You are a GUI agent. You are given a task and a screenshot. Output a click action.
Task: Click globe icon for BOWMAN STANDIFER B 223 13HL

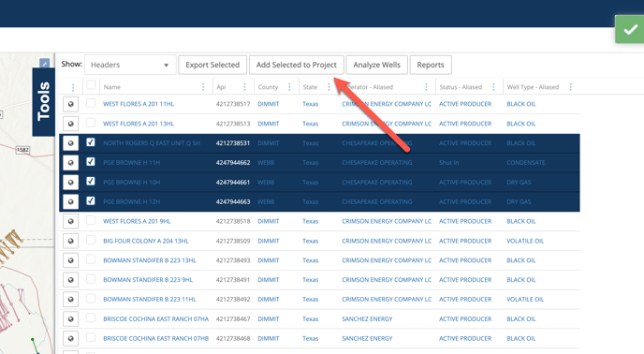click(70, 260)
